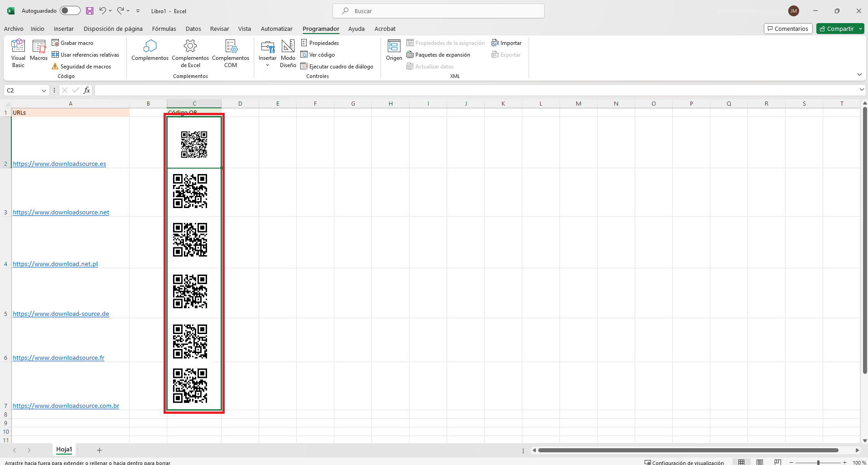Click the horizontal scrollbar
Viewport: 868px width, 465px height.
coord(688,450)
